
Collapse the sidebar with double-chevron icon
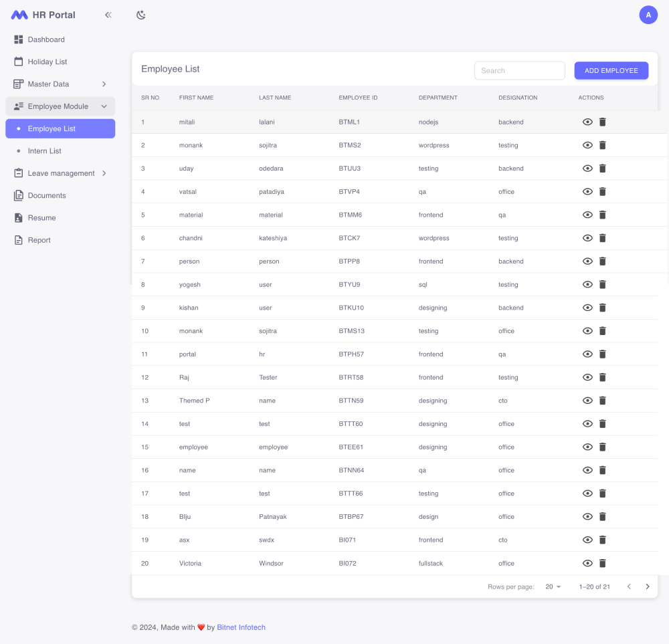pyautogui.click(x=108, y=15)
